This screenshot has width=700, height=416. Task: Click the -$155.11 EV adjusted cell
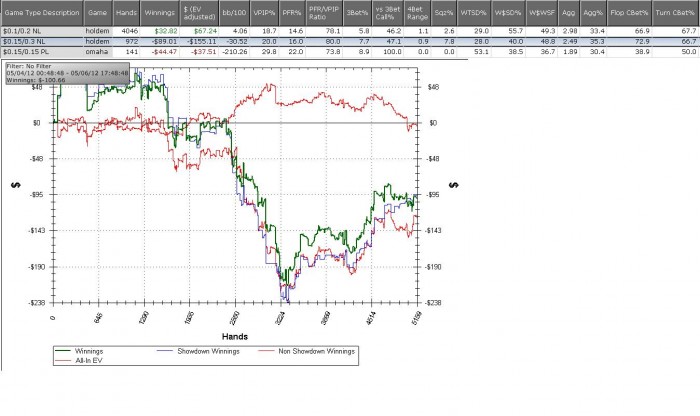tap(199, 42)
